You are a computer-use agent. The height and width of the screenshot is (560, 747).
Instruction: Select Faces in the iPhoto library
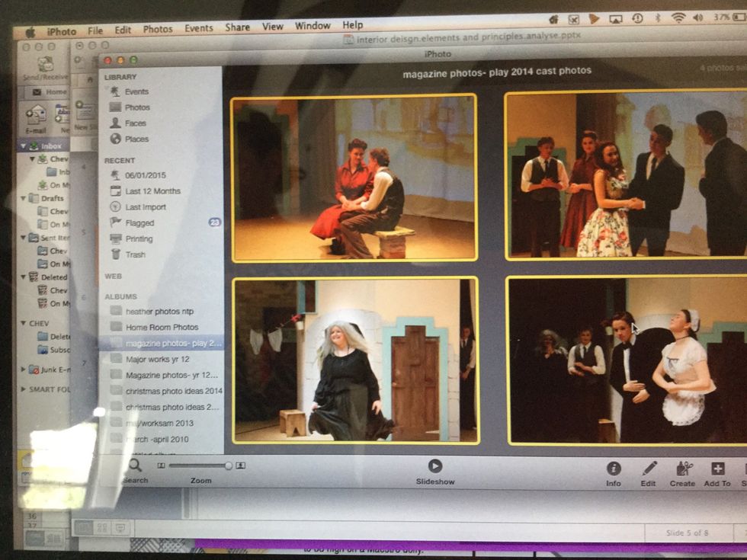135,123
